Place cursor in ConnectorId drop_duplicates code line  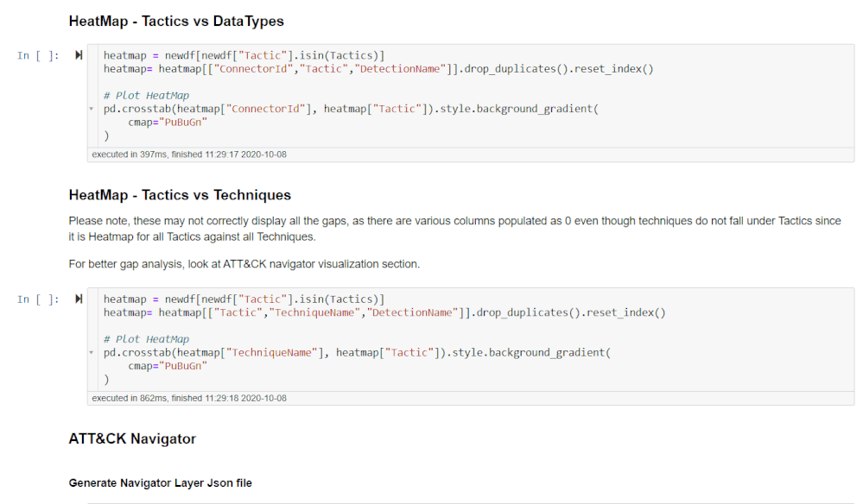(378, 69)
